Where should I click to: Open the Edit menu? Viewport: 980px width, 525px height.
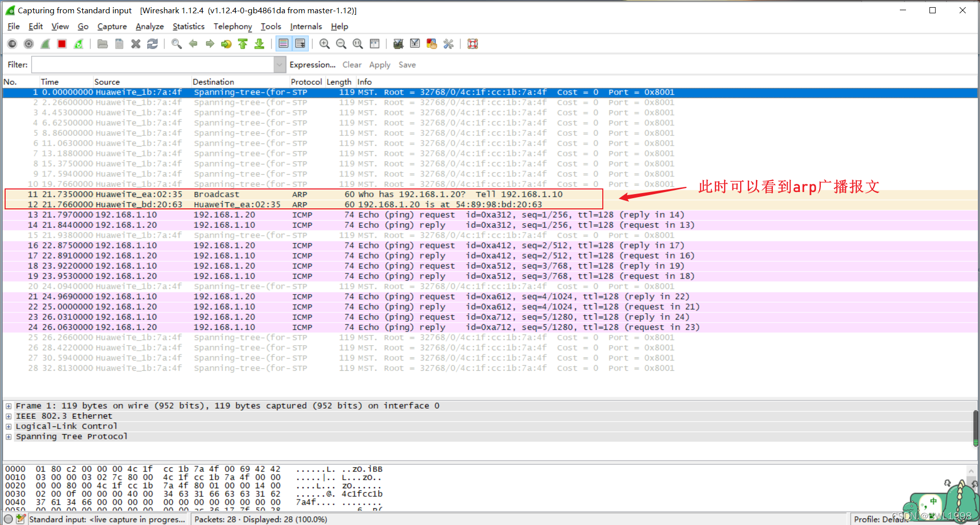click(36, 27)
